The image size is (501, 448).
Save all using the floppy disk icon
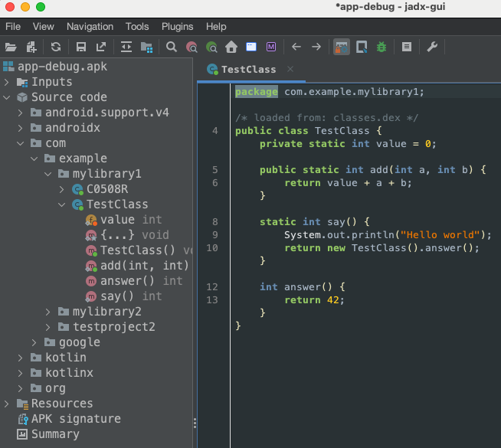81,47
